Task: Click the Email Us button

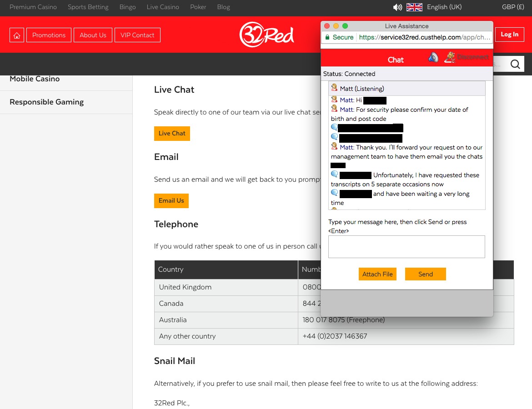Action: click(171, 201)
